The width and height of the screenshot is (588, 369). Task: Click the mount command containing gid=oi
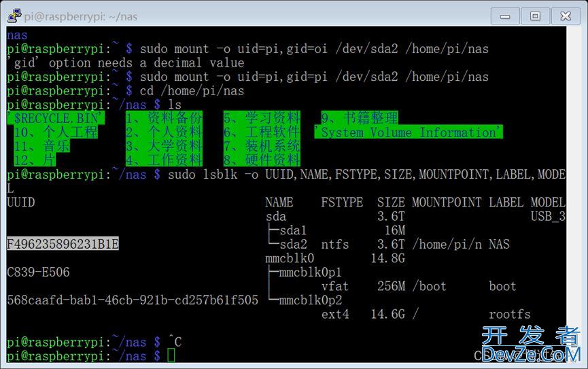click(314, 48)
